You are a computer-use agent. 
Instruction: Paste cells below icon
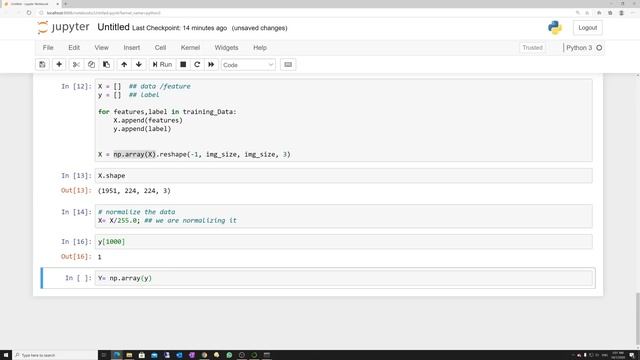click(x=106, y=64)
